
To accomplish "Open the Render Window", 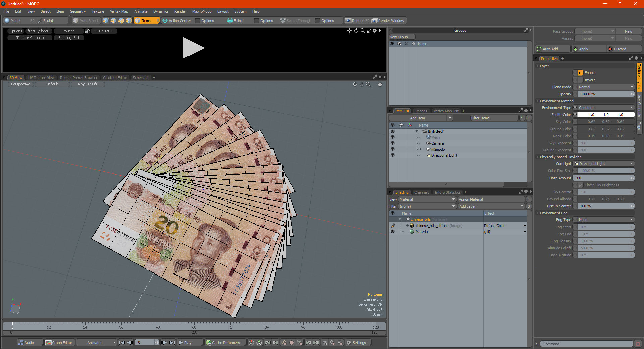I will (388, 21).
